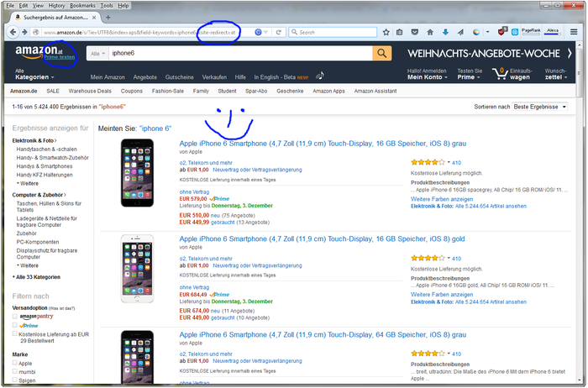Click the Amazon search magnifier button
This screenshot has width=588, height=388.
(381, 53)
